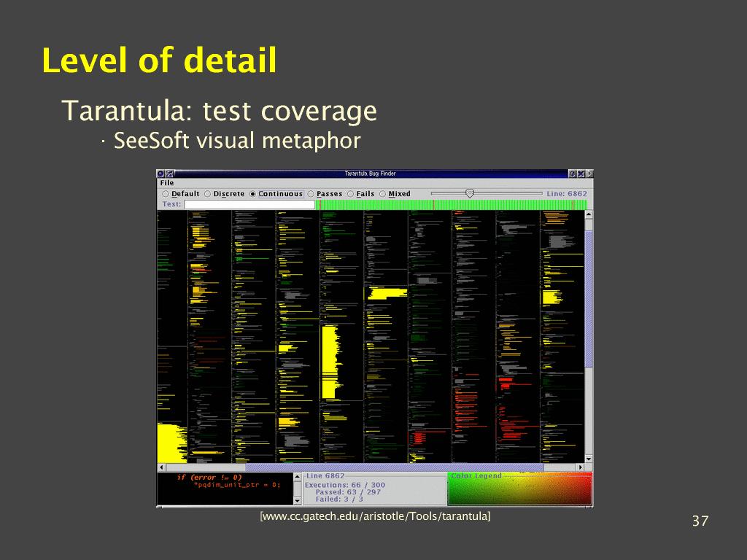Select the Discrete display mode
This screenshot has width=747, height=560.
click(x=208, y=194)
